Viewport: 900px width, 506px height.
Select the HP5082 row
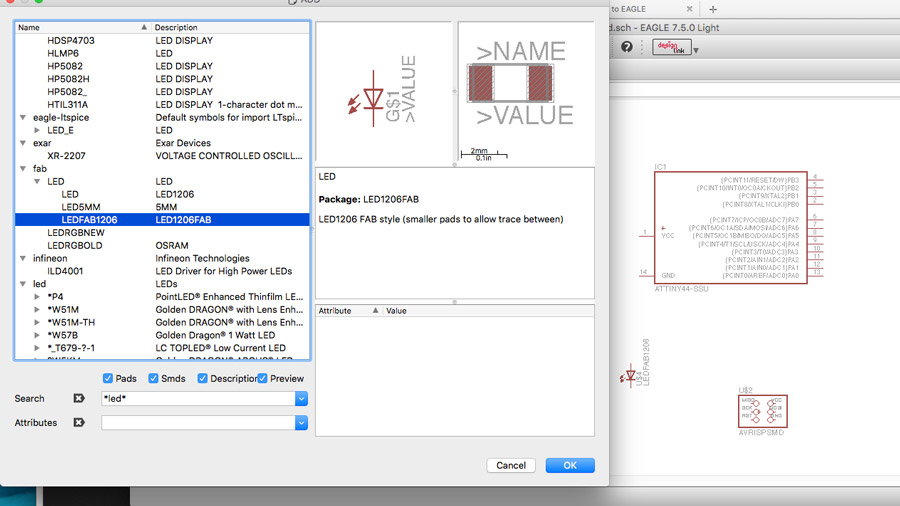pyautogui.click(x=162, y=66)
